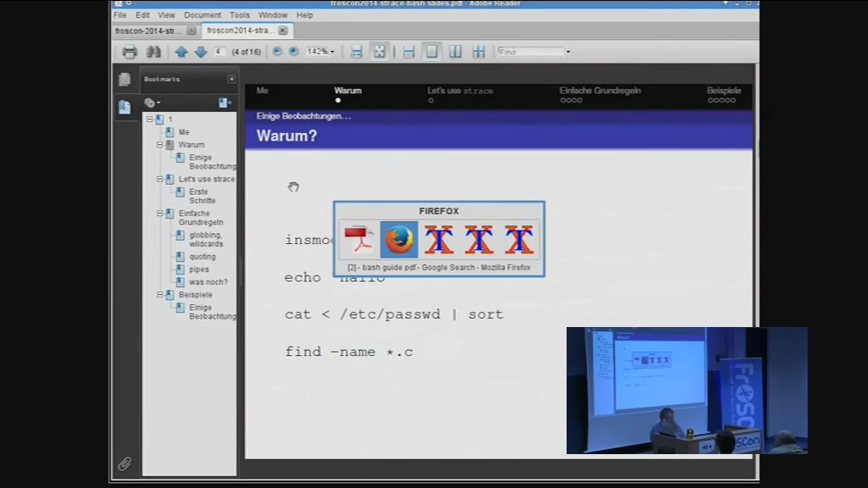868x488 pixels.
Task: Click Einfache Grundregeln link in slide header
Action: (600, 91)
